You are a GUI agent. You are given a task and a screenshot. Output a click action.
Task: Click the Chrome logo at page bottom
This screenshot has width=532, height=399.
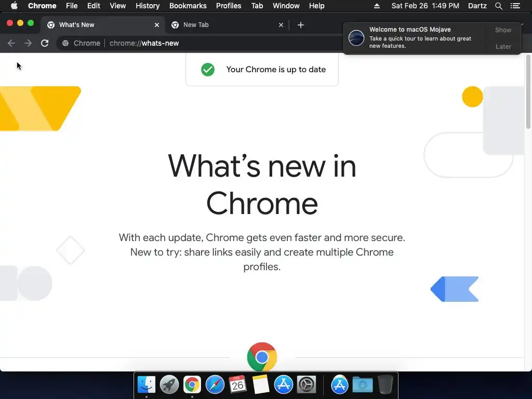[262, 356]
